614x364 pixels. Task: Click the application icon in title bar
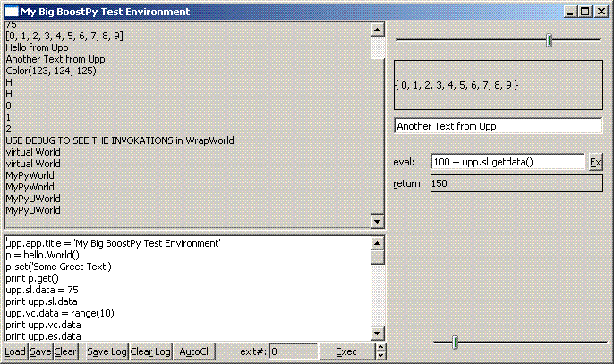(x=10, y=12)
